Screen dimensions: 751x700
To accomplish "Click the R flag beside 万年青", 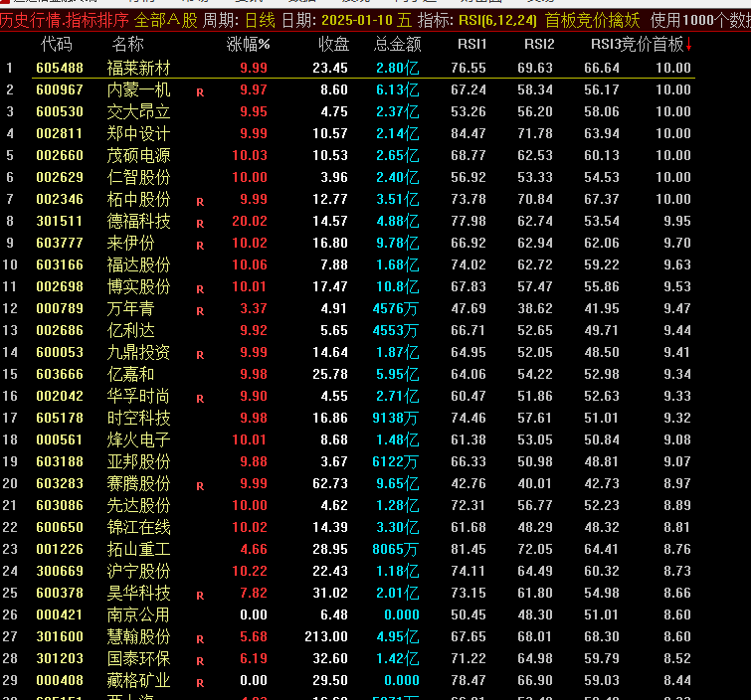I will click(x=200, y=310).
